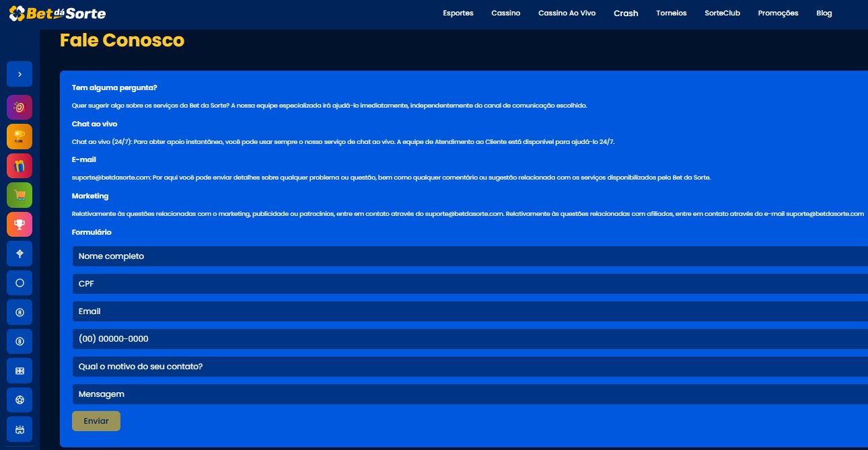Click the 'Marketing' section heading
Image resolution: width=868 pixels, height=450 pixels.
point(90,196)
